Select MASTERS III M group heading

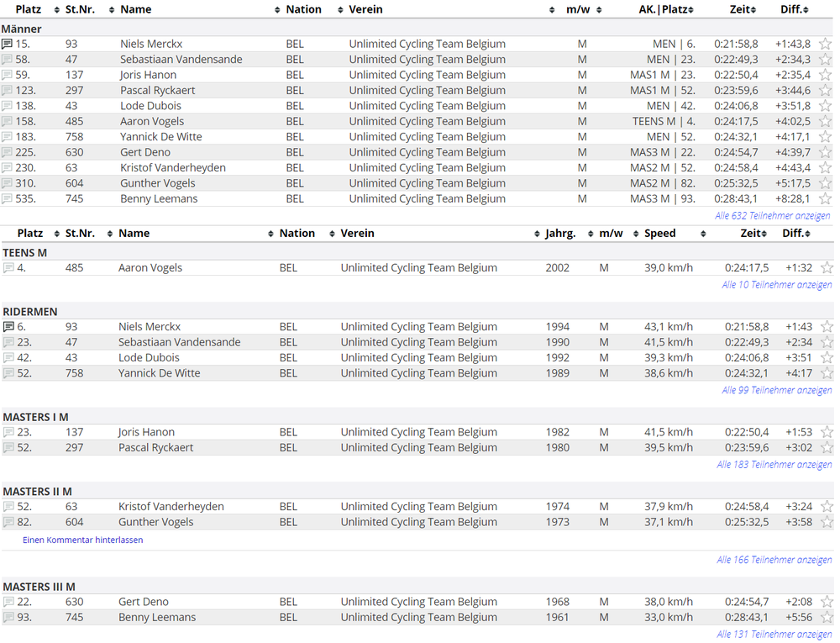(x=39, y=588)
